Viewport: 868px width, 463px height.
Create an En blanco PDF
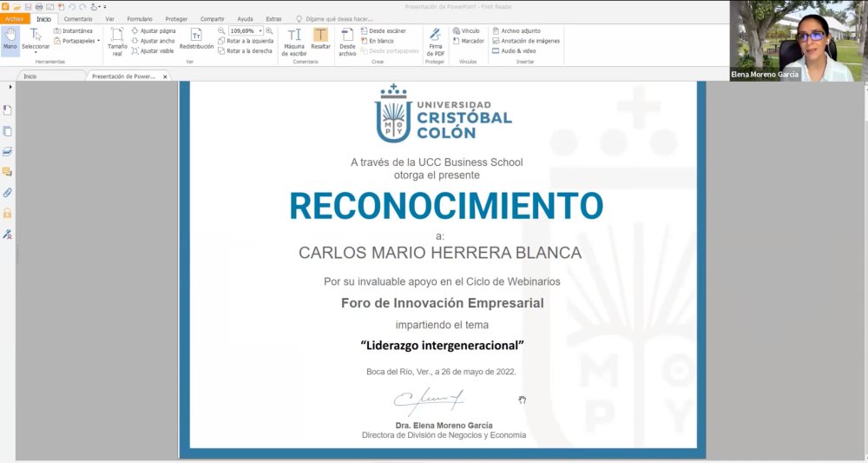pos(377,41)
